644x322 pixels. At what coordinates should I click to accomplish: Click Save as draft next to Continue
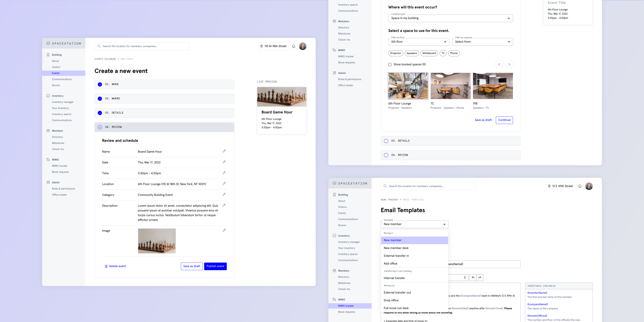point(483,120)
